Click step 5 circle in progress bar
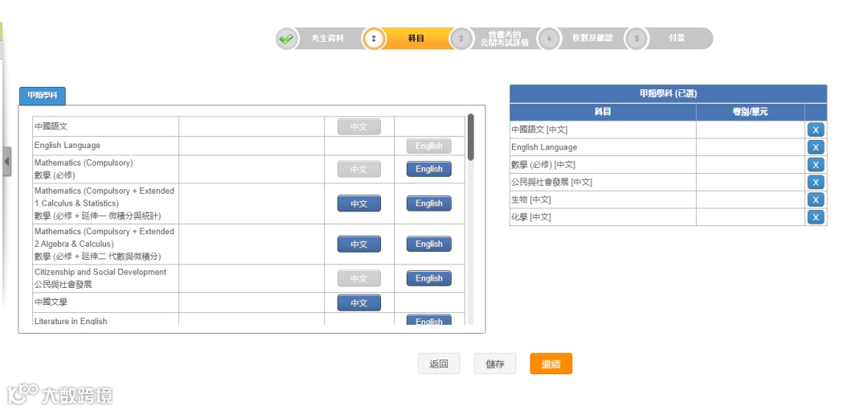Screen dimensions: 868x411 tap(637, 39)
